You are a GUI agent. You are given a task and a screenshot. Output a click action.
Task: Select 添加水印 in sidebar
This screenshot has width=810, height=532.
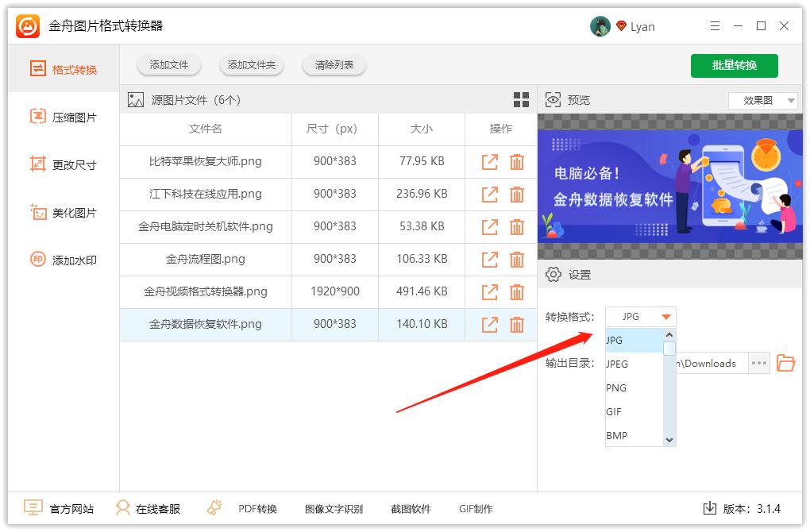64,260
